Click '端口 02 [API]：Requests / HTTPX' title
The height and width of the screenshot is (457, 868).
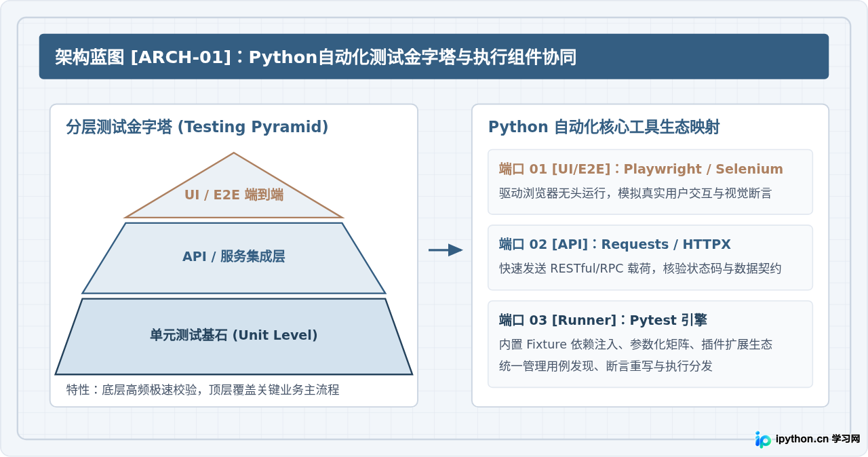pyautogui.click(x=615, y=245)
